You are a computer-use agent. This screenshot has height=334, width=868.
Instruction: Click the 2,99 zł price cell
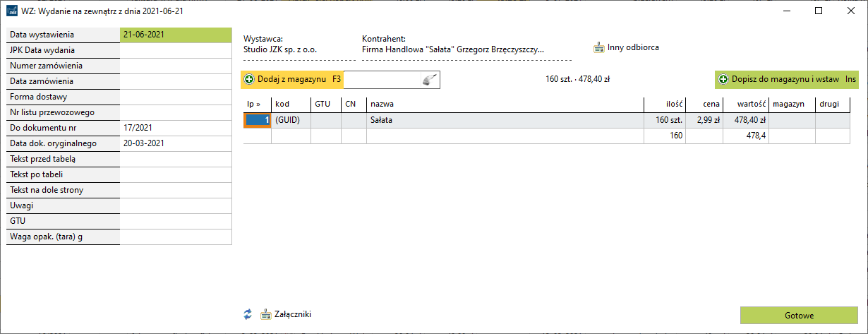click(x=704, y=120)
